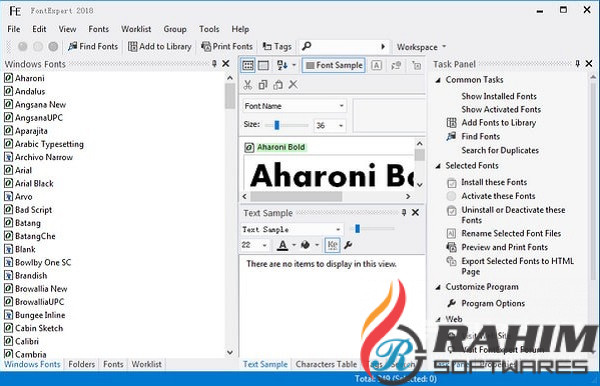The image size is (600, 386).
Task: Open the Workspace dropdown
Action: pos(421,47)
